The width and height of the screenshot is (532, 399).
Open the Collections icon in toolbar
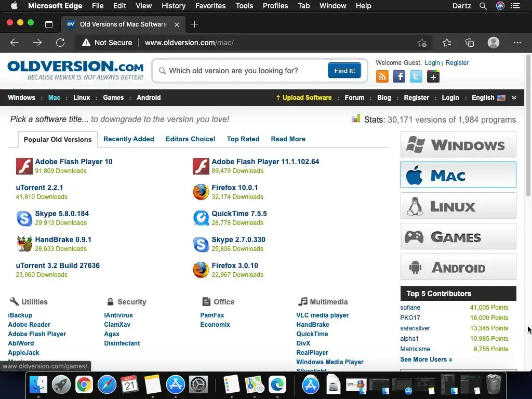click(470, 43)
